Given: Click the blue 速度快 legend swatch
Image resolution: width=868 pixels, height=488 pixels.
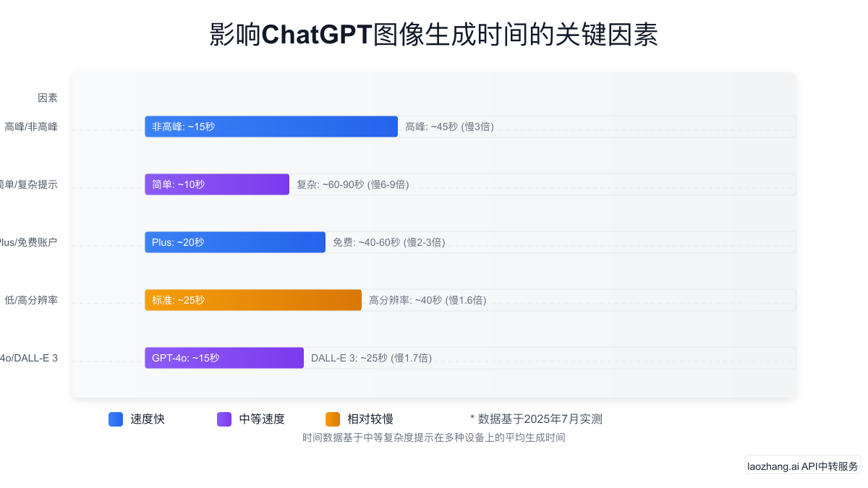Looking at the screenshot, I should point(116,419).
